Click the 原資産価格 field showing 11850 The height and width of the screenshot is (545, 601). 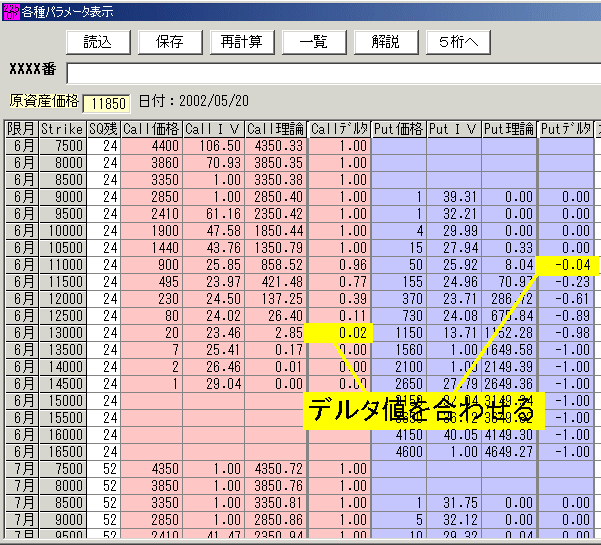(107, 103)
